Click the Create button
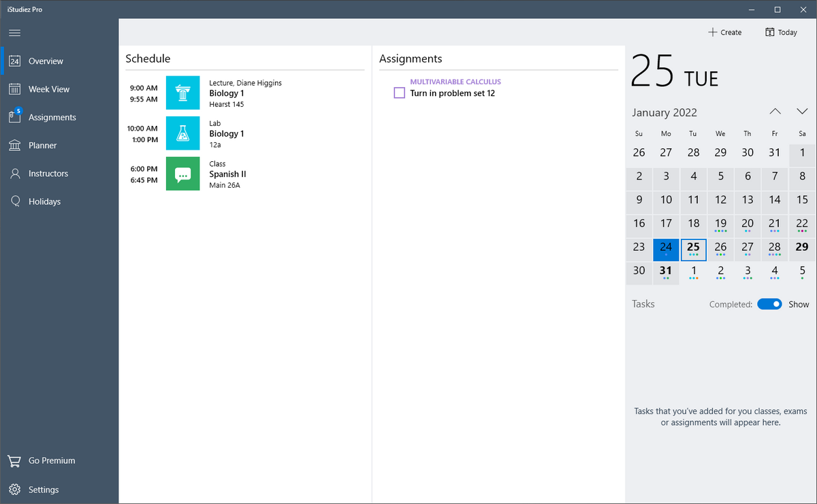This screenshot has width=817, height=504. click(x=724, y=32)
